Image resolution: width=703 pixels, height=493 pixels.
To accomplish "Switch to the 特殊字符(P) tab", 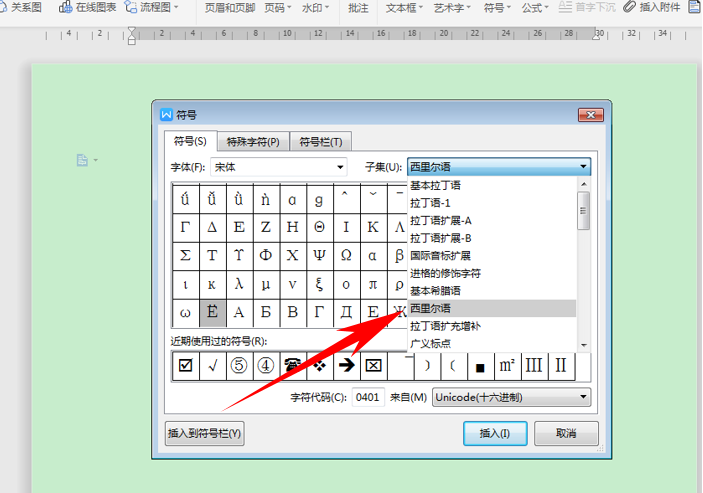I will click(253, 142).
